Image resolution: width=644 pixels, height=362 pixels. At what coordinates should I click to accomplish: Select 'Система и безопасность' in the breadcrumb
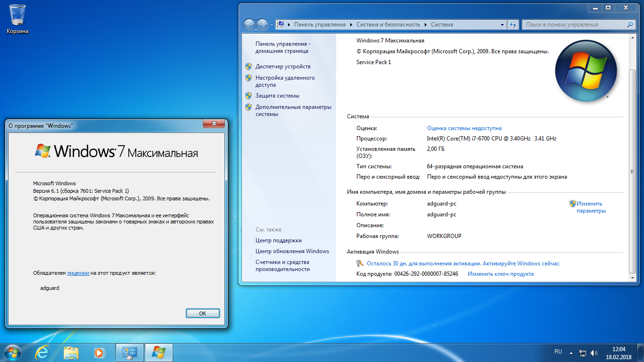point(388,25)
